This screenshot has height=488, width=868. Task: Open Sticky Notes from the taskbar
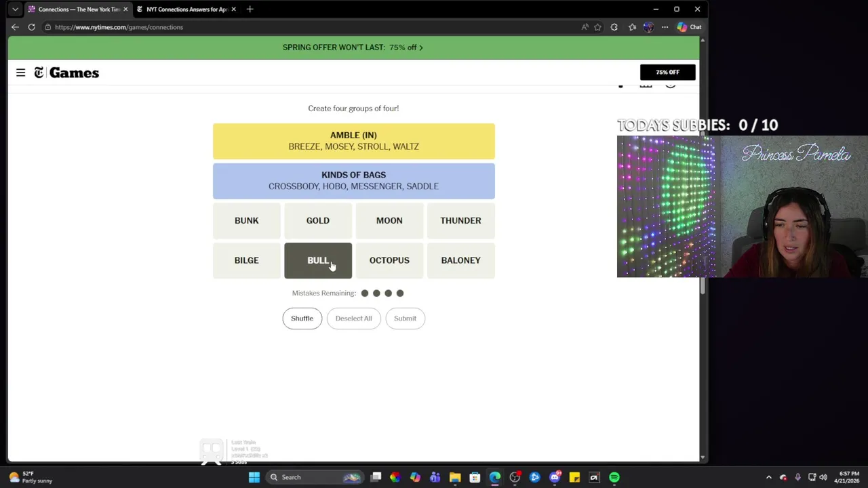coord(574,477)
